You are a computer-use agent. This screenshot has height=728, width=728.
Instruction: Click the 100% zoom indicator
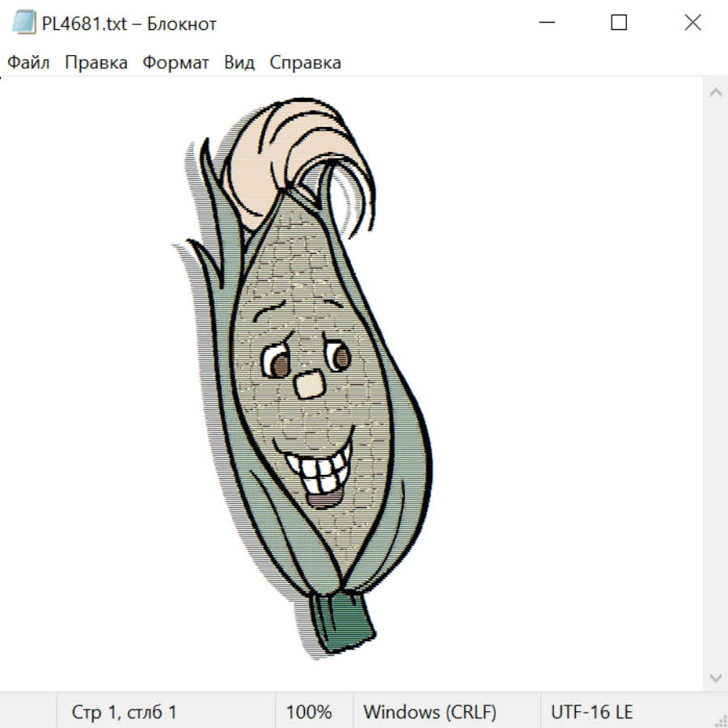tap(309, 713)
